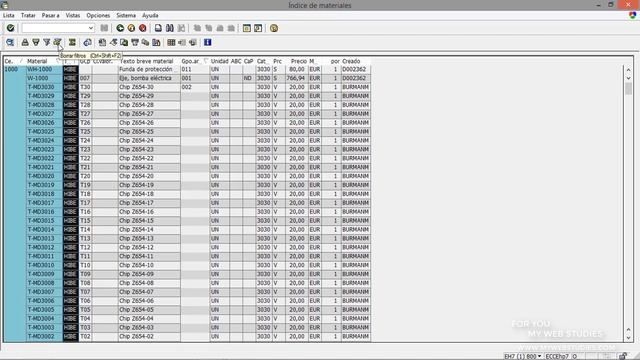
Task: Click the Borrar filtros icon
Action: (57, 42)
